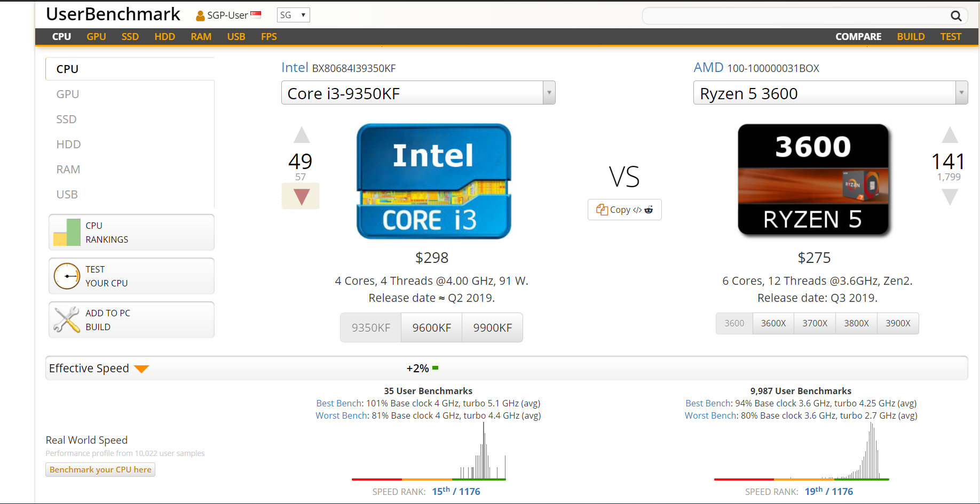Click the Test Your CPU clock icon
Viewport: 980px width, 504px height.
click(x=67, y=276)
